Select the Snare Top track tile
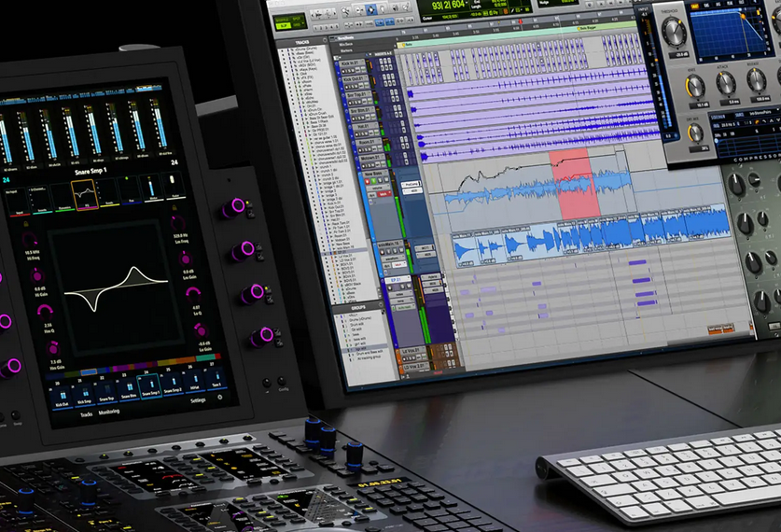 coord(107,393)
